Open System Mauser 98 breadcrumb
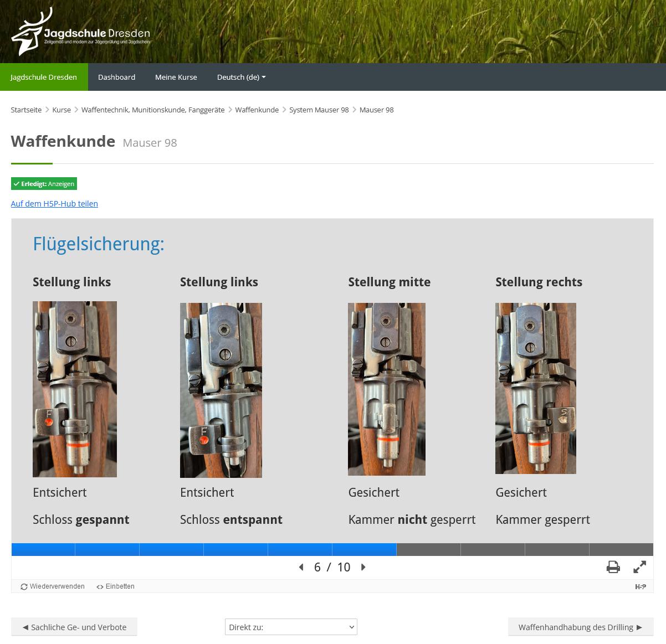666x644 pixels. (319, 110)
